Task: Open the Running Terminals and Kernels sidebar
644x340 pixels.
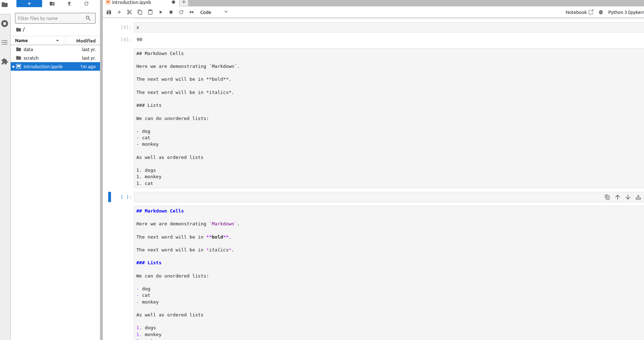Action: [x=5, y=24]
